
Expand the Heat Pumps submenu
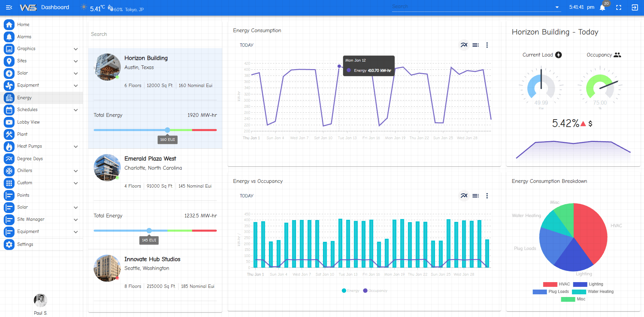click(x=76, y=146)
